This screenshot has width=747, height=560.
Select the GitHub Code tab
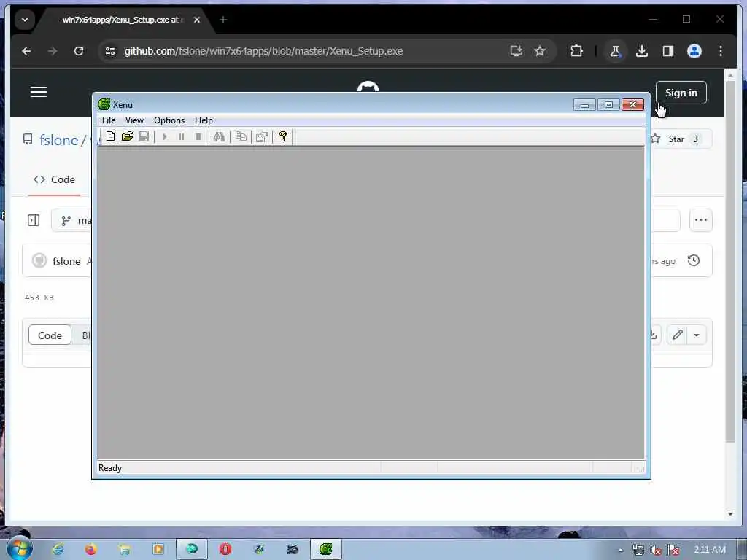(x=54, y=179)
